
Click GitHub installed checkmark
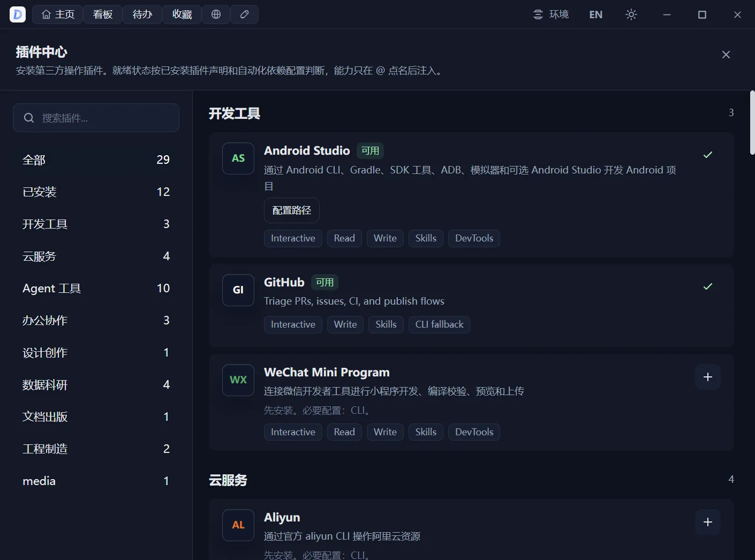[x=708, y=286]
